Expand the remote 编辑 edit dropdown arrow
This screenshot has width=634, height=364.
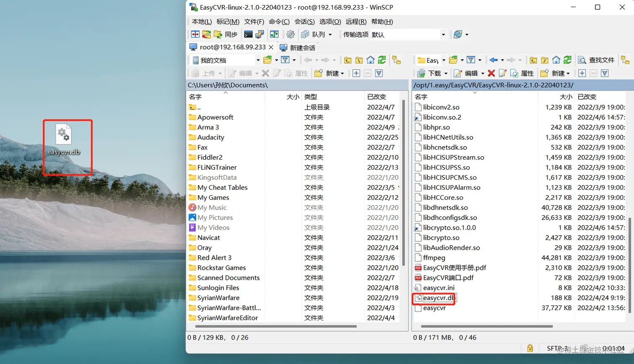483,73
